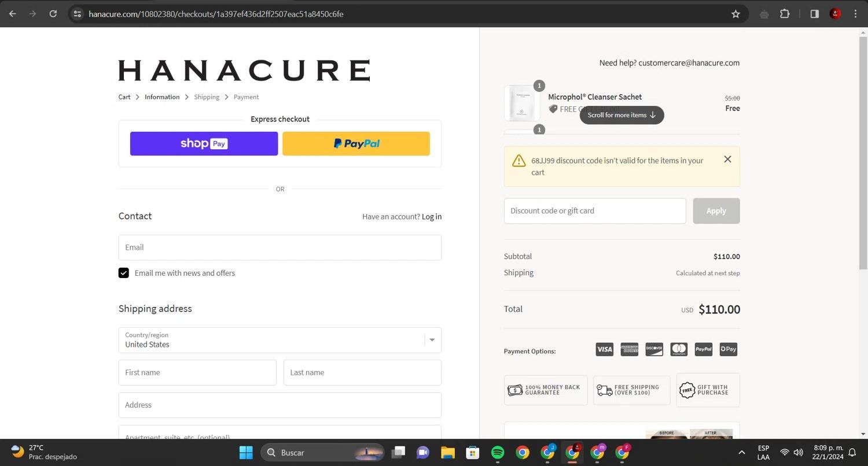Select the Information breadcrumb step
868x466 pixels.
click(x=162, y=97)
